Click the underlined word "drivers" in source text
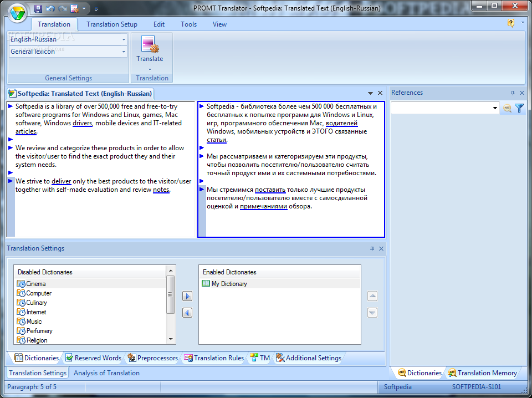 (83, 123)
